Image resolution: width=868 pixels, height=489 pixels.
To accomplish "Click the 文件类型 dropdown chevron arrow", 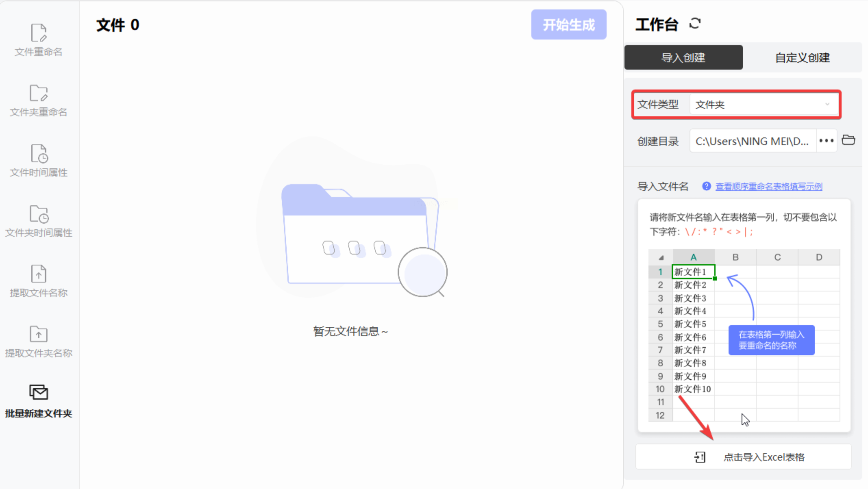I will pyautogui.click(x=827, y=104).
